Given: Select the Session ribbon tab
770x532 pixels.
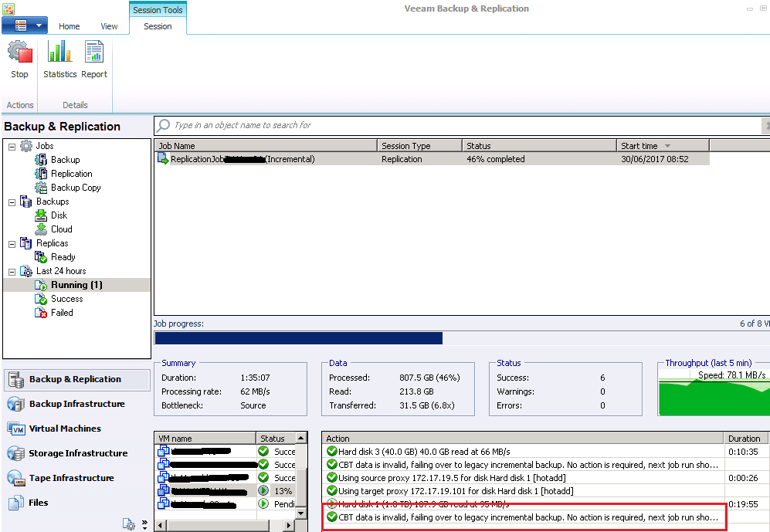Looking at the screenshot, I should [x=158, y=26].
